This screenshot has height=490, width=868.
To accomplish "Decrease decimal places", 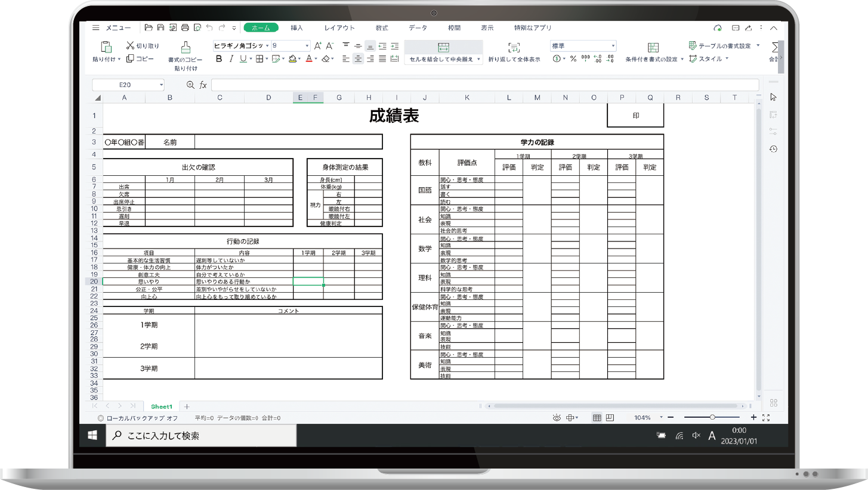I will (x=610, y=59).
